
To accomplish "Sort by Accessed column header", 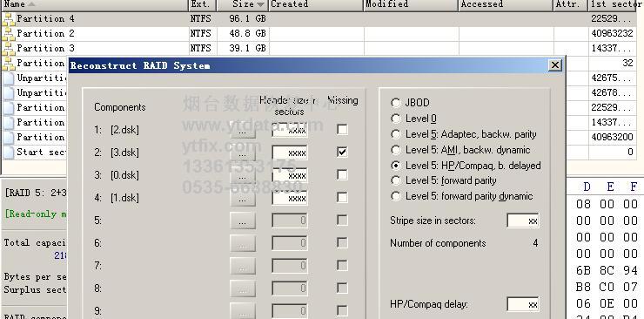I will tap(506, 4).
